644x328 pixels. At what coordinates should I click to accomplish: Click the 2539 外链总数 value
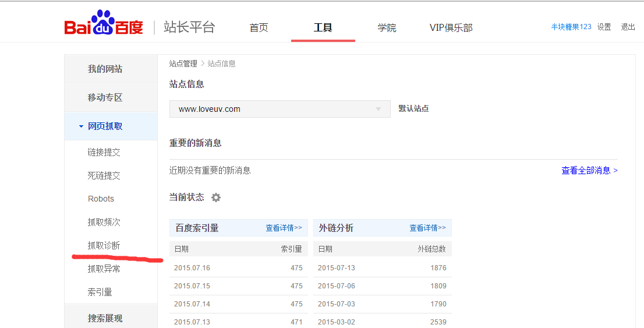pyautogui.click(x=438, y=322)
